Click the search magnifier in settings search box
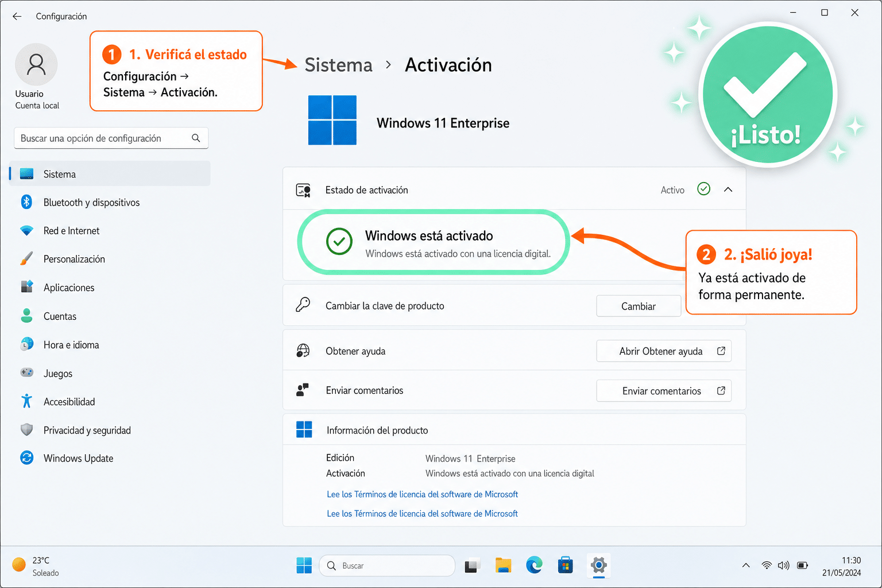 click(x=196, y=138)
